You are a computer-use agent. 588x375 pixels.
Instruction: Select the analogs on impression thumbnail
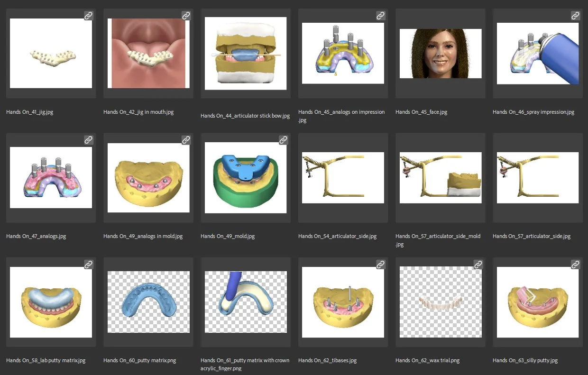click(x=343, y=53)
